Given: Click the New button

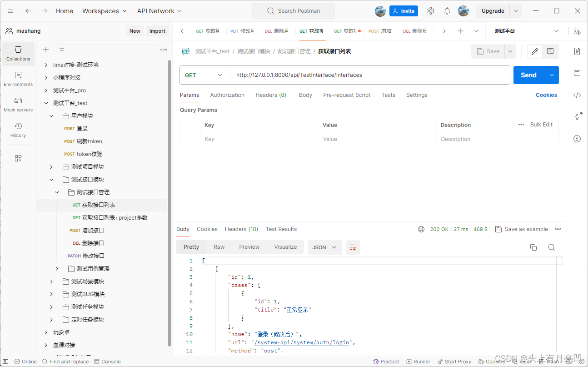Looking at the screenshot, I should coord(135,31).
